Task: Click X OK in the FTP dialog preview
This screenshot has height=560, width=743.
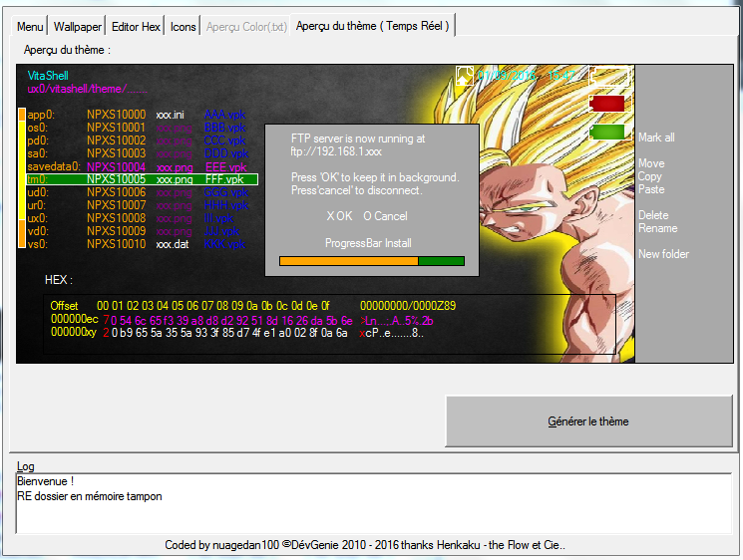Action: point(339,216)
